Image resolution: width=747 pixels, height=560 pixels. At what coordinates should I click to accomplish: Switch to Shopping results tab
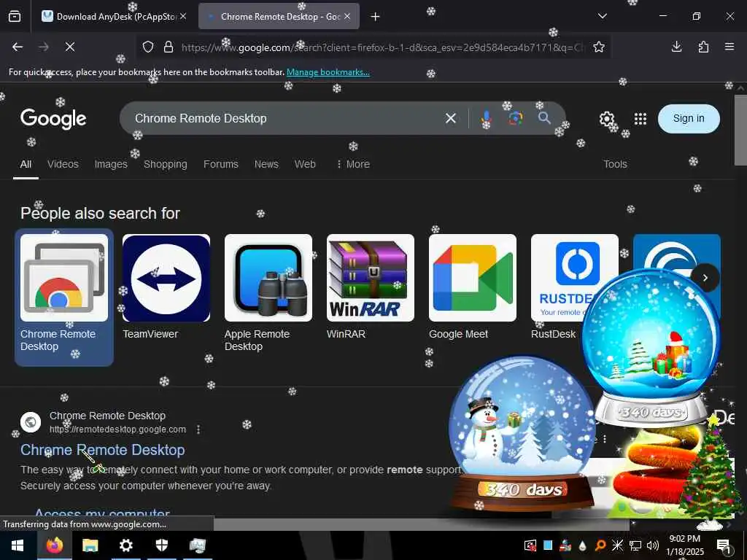(166, 164)
